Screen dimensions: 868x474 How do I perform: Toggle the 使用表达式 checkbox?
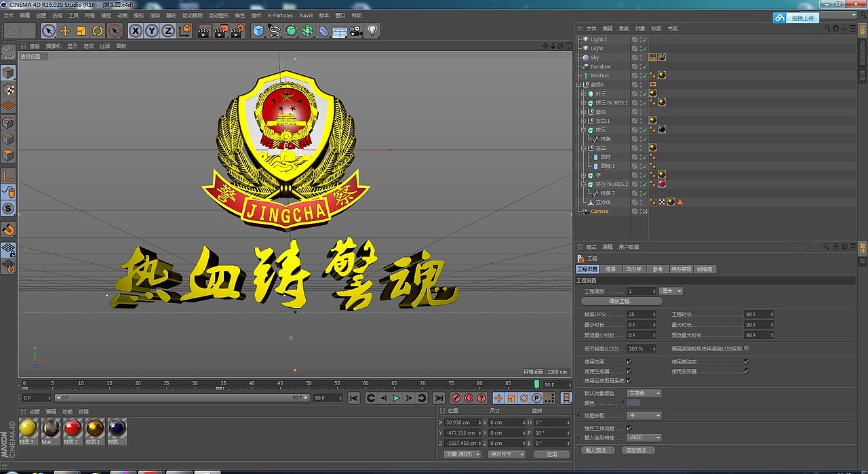click(x=747, y=362)
